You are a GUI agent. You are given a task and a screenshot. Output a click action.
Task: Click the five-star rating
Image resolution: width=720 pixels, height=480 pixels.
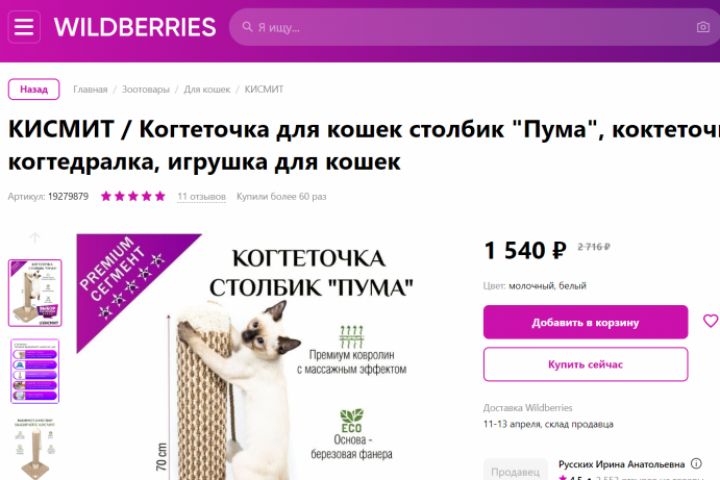pyautogui.click(x=133, y=196)
